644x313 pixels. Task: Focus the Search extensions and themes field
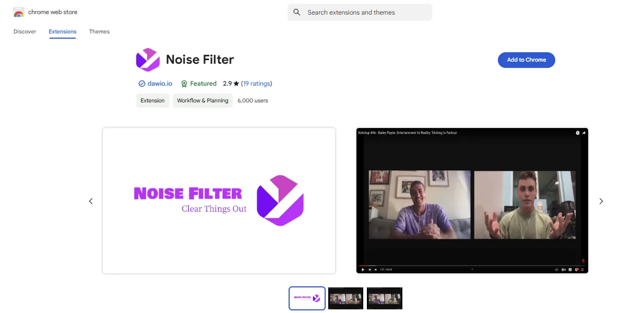360,13
